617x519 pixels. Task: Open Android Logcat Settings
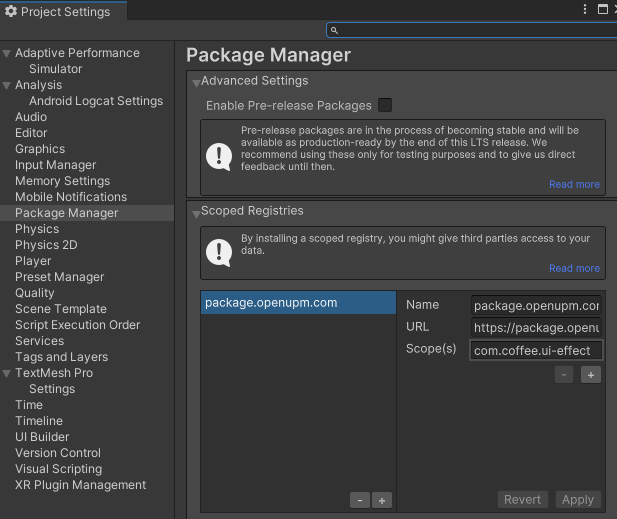[96, 101]
